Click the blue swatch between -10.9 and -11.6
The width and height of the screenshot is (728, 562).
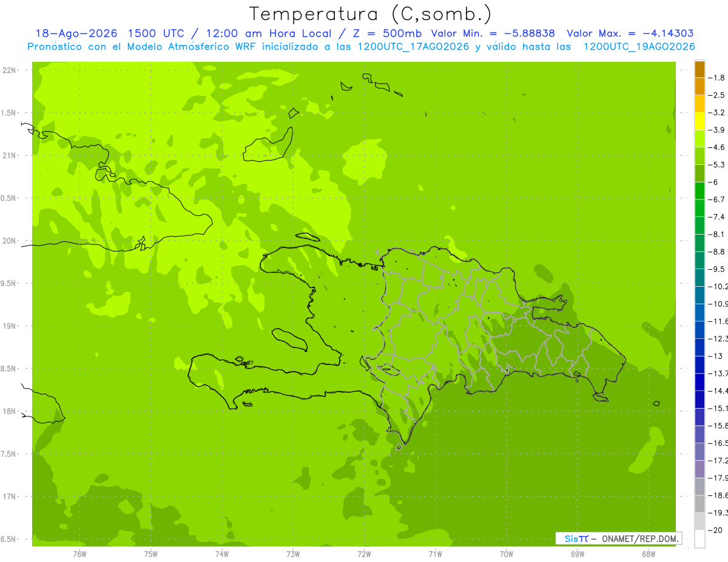[x=699, y=313]
